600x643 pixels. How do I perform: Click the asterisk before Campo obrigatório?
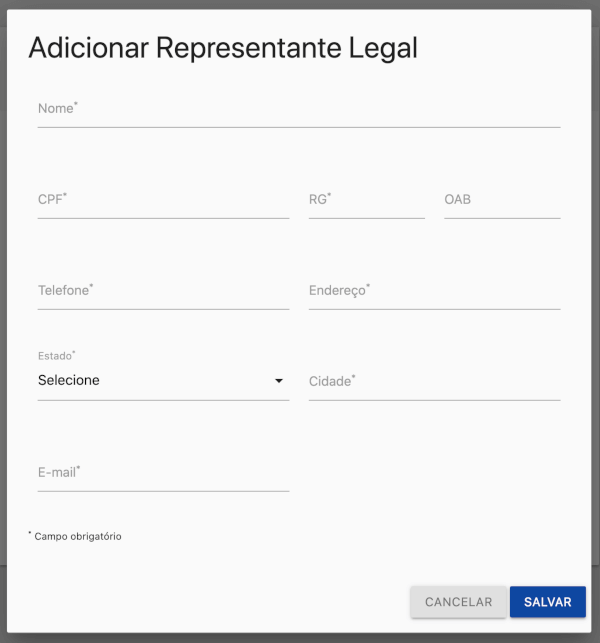point(30,533)
